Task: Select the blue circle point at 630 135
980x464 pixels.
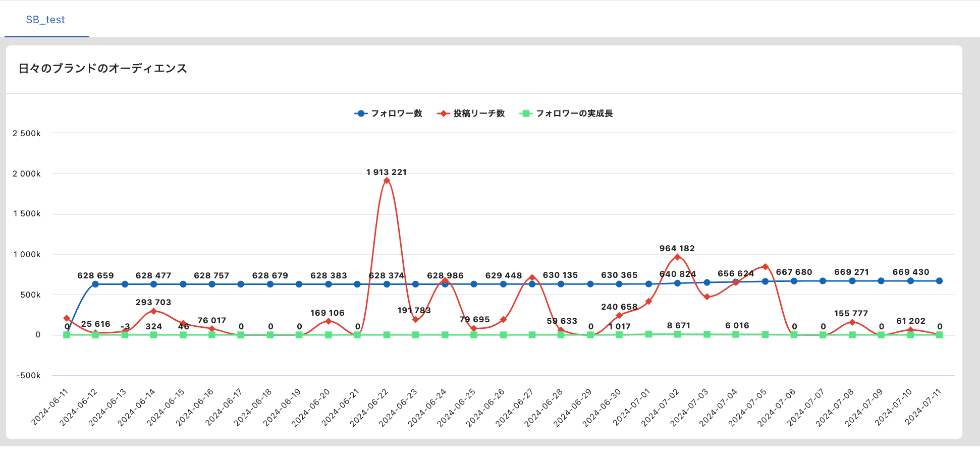Action: (561, 284)
